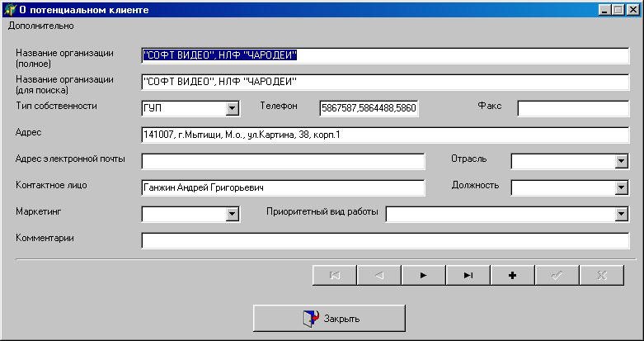Click the Отрасль label
This screenshot has width=644, height=341.
coord(468,159)
